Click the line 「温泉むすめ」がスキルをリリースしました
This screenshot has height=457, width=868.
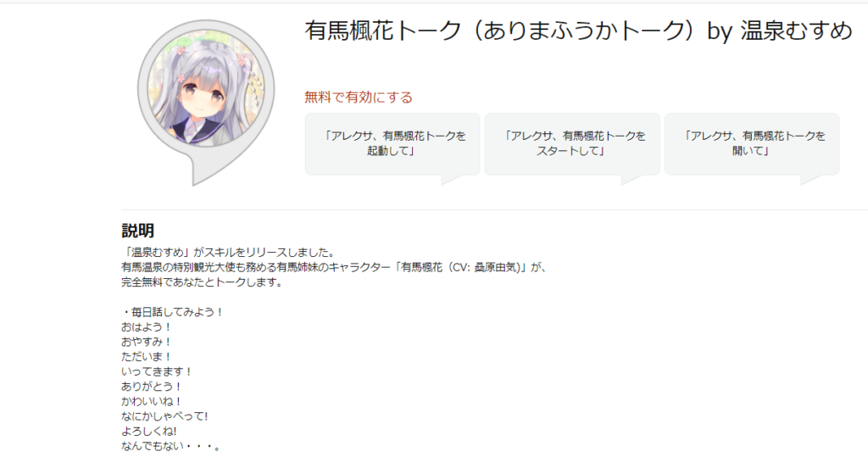pyautogui.click(x=228, y=253)
